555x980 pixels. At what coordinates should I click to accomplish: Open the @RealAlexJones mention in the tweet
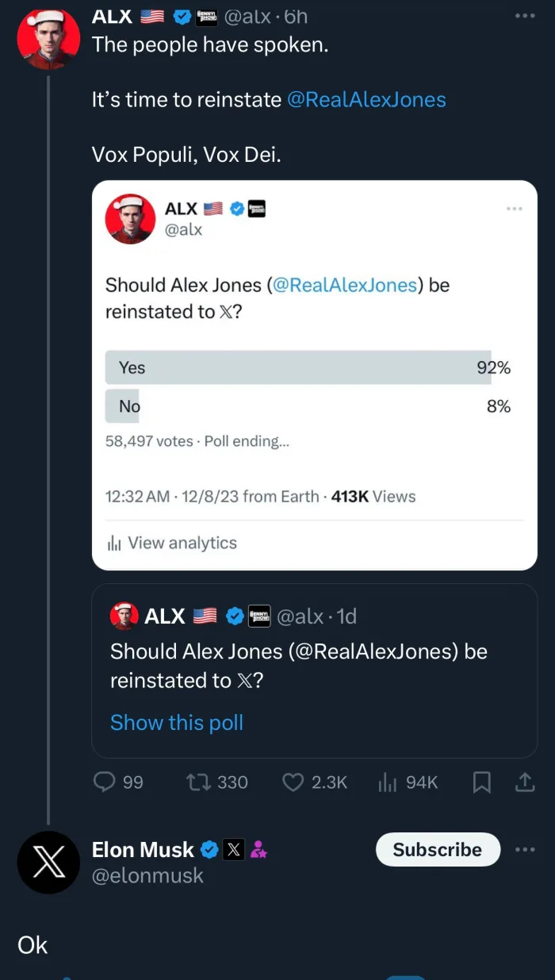(x=366, y=99)
